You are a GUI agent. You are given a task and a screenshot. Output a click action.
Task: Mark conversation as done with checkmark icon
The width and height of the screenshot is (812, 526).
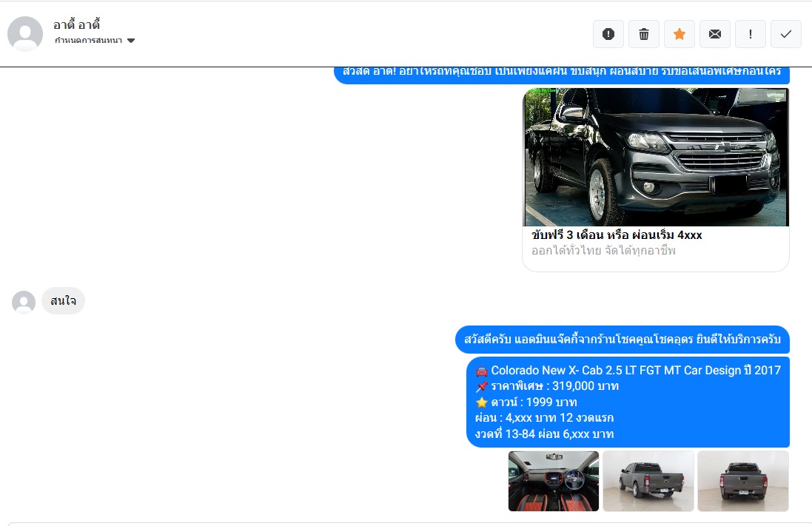click(x=786, y=34)
